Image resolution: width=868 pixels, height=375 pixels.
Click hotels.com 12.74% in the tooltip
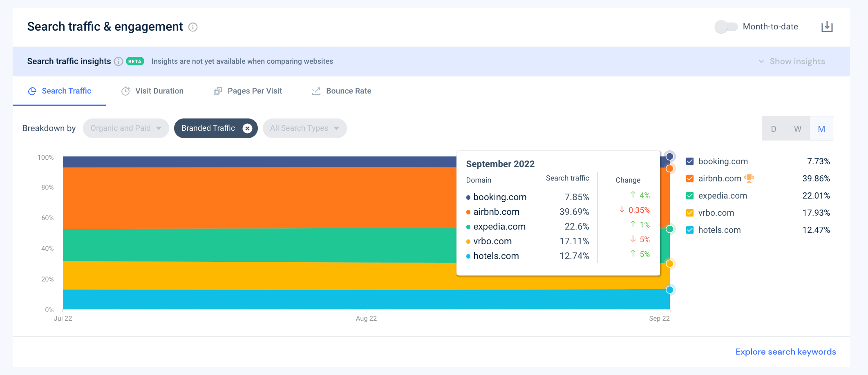574,256
